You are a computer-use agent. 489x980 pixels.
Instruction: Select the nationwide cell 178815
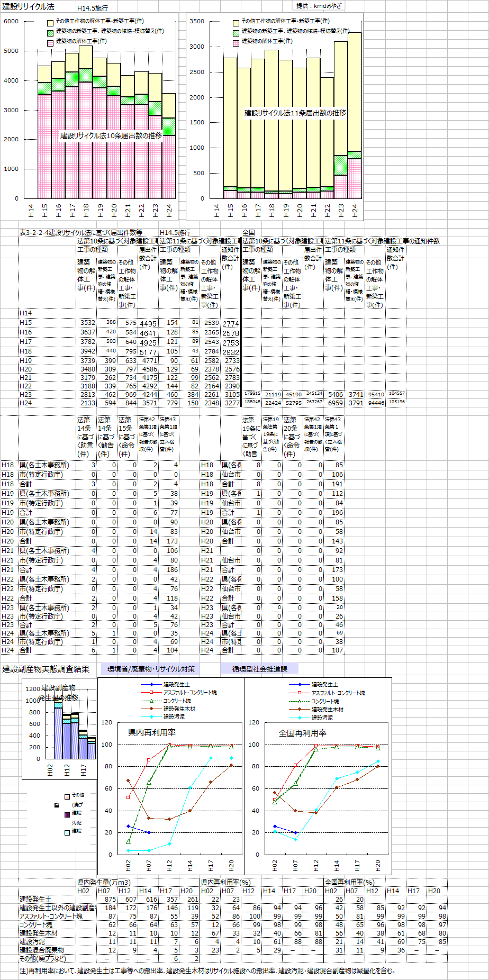point(252,394)
